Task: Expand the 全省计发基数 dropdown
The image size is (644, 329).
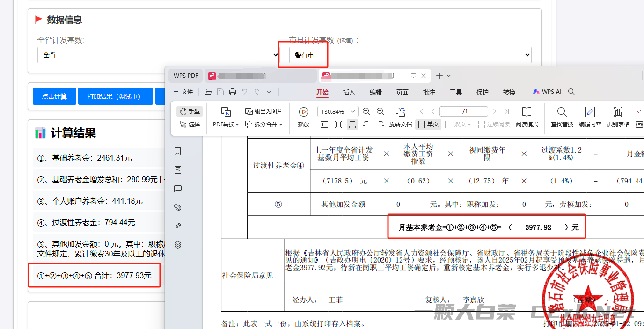Action: tap(158, 55)
